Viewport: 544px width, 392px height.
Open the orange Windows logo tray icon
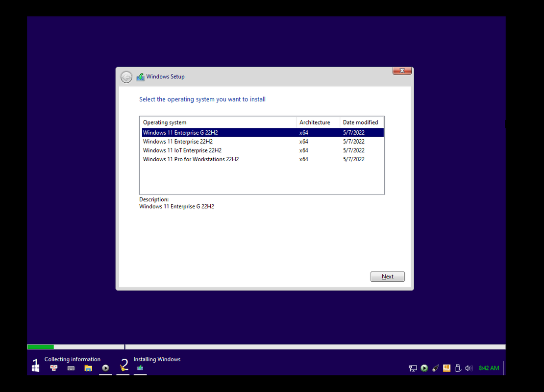(x=446, y=368)
